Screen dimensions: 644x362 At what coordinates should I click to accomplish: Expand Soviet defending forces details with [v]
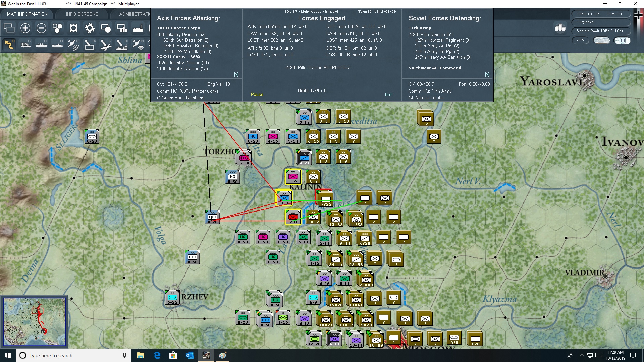(487, 74)
